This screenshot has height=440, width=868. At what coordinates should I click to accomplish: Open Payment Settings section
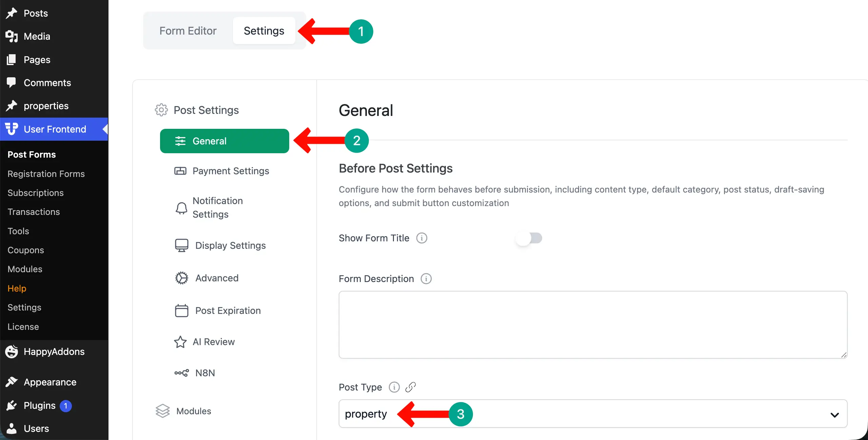tap(224, 171)
